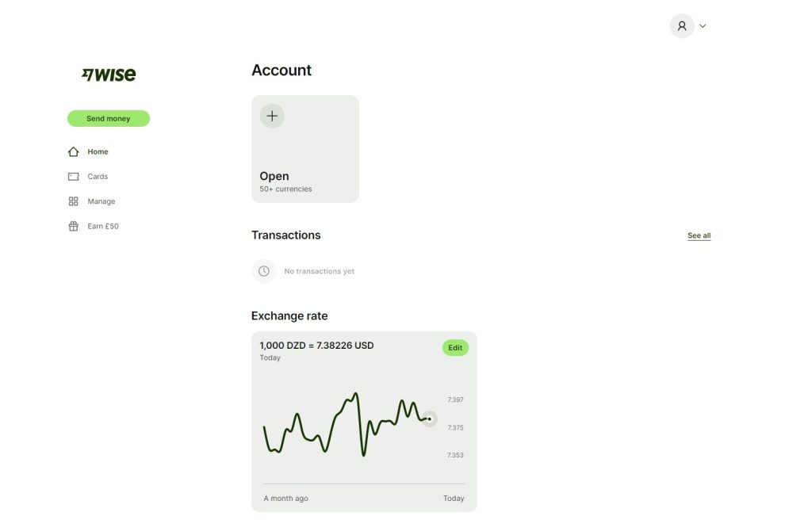This screenshot has width=812, height=520.
Task: Click the 1,000 DZD rate heading
Action: [316, 346]
